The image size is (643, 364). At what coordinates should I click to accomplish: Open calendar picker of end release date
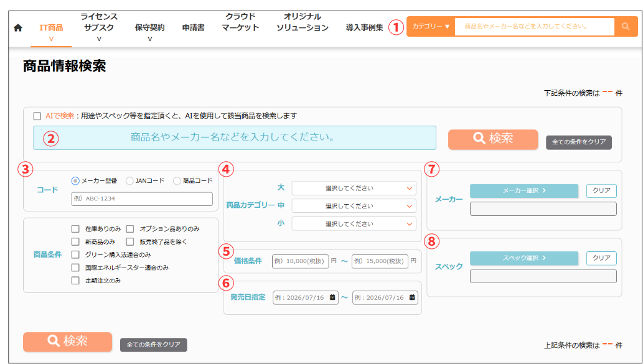tap(412, 297)
